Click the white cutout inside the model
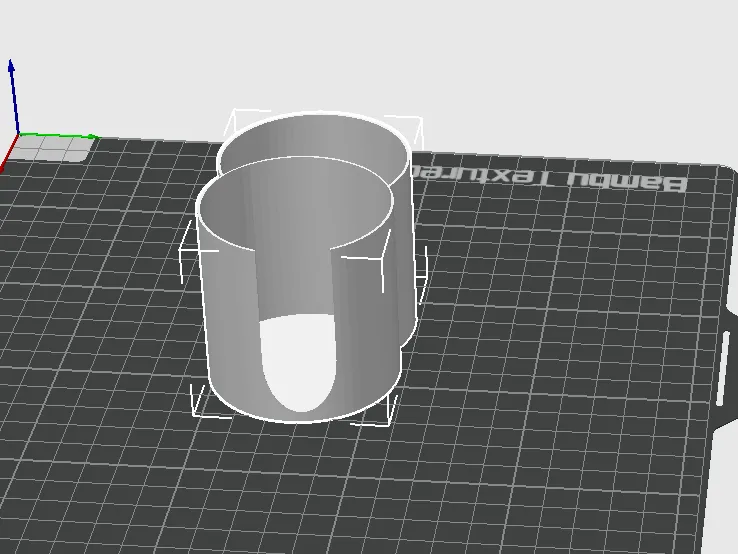The image size is (738, 554). [x=298, y=362]
